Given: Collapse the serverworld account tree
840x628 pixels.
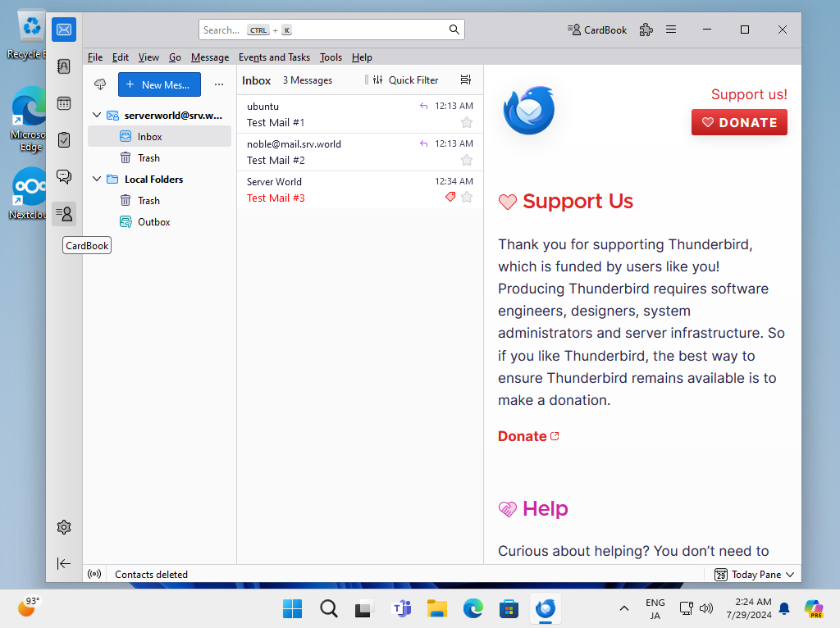Looking at the screenshot, I should pyautogui.click(x=97, y=115).
